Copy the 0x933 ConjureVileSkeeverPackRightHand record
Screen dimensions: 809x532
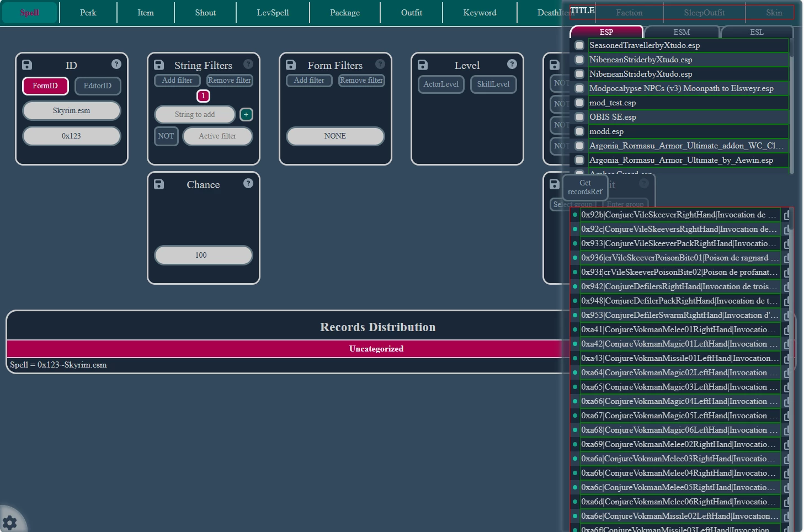[787, 244]
